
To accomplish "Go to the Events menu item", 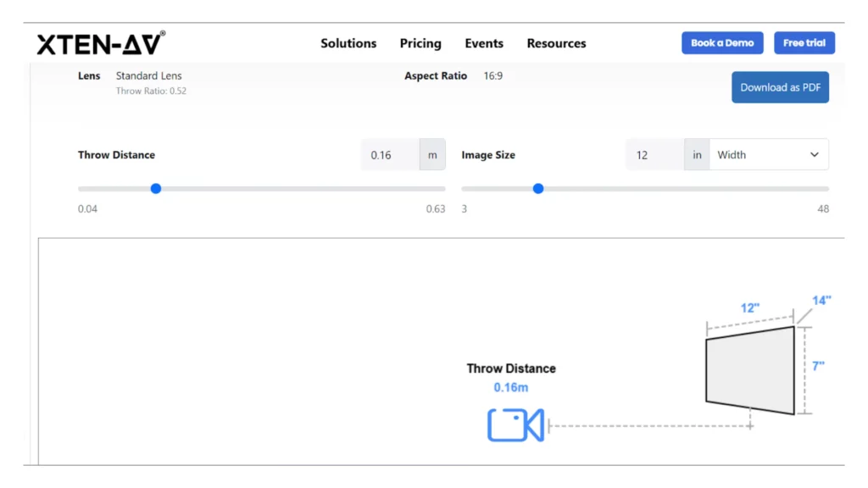I will pyautogui.click(x=484, y=43).
